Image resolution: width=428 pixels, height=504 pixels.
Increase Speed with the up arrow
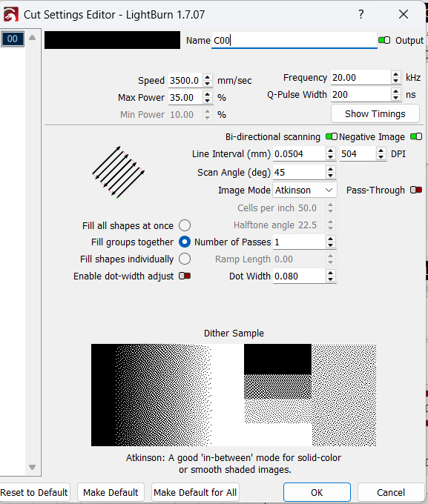tap(208, 77)
